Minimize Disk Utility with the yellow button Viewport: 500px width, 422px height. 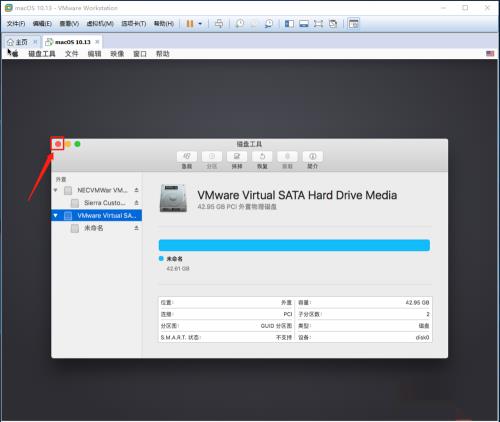pos(68,144)
